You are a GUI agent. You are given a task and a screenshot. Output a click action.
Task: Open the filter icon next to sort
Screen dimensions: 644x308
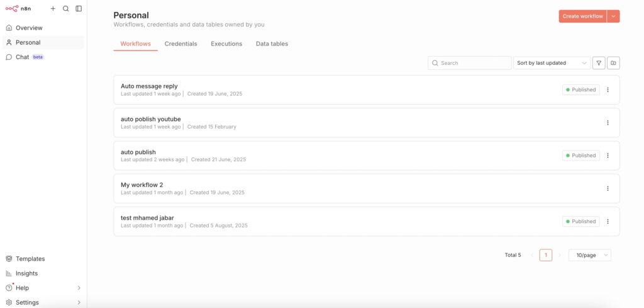[599, 63]
